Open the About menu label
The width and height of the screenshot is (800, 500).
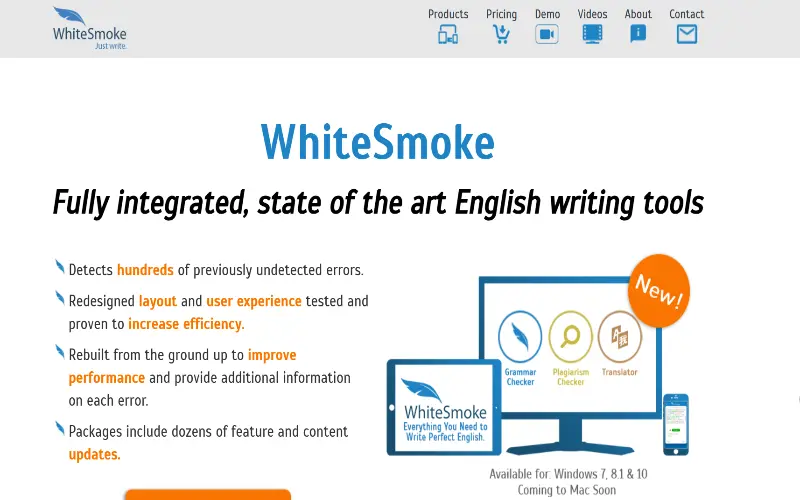coord(638,14)
